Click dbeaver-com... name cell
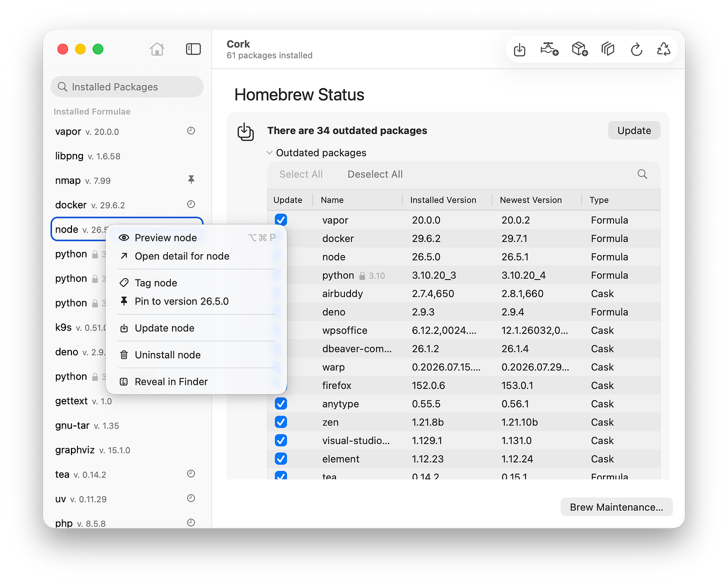Screen dimensions: 728x585 coord(357,349)
